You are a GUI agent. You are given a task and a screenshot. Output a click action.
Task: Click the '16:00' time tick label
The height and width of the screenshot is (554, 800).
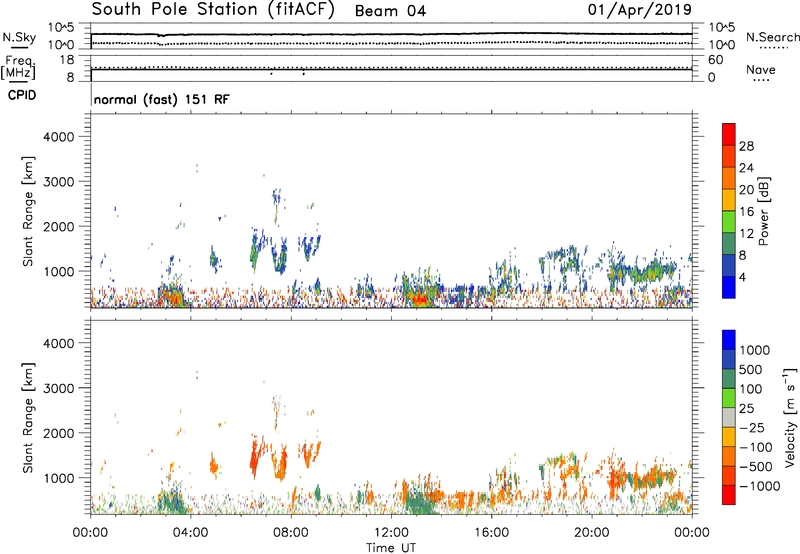(491, 533)
